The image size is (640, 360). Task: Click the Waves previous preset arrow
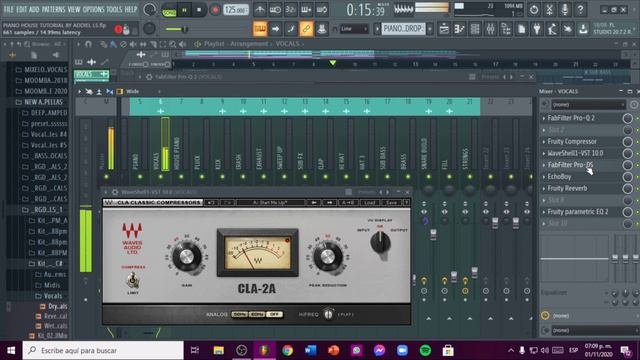(314, 202)
